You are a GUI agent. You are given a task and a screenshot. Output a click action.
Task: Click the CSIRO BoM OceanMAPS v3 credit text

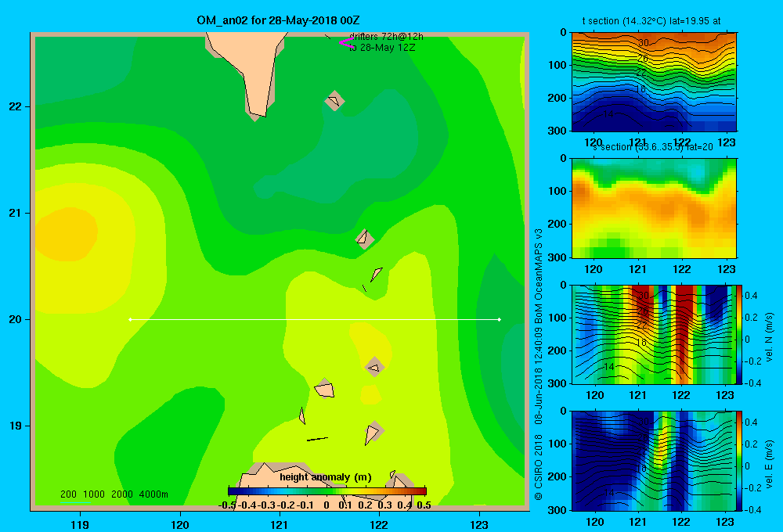[539, 365]
